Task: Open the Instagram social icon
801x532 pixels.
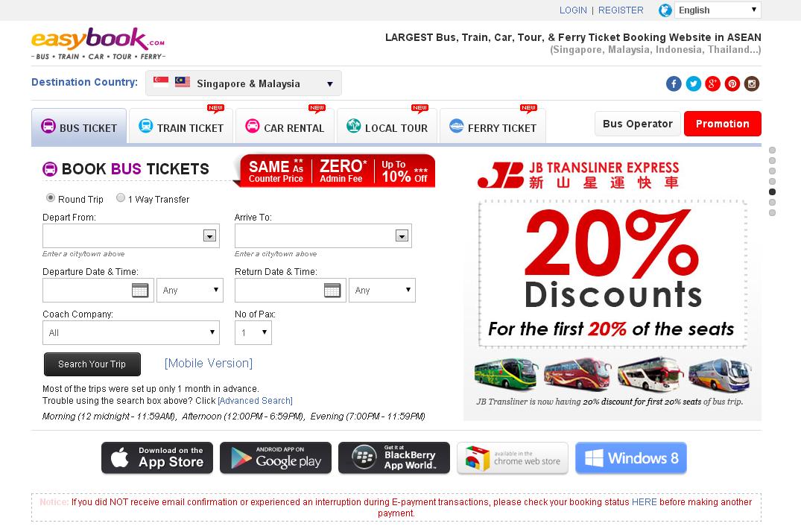Action: [751, 83]
